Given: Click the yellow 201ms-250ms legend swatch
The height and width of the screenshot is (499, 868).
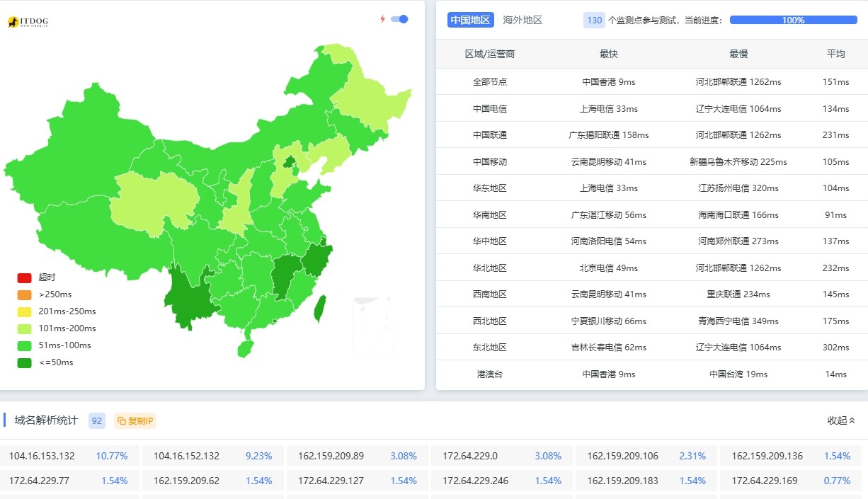Looking at the screenshot, I should coord(25,311).
